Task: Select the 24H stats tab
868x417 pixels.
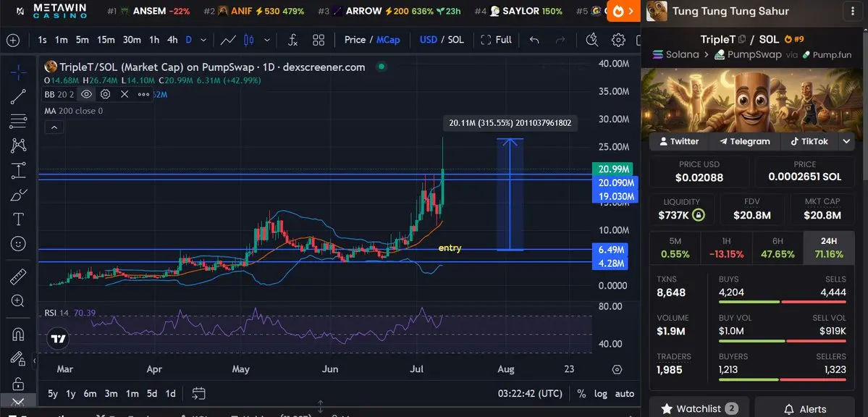Action: pos(829,248)
